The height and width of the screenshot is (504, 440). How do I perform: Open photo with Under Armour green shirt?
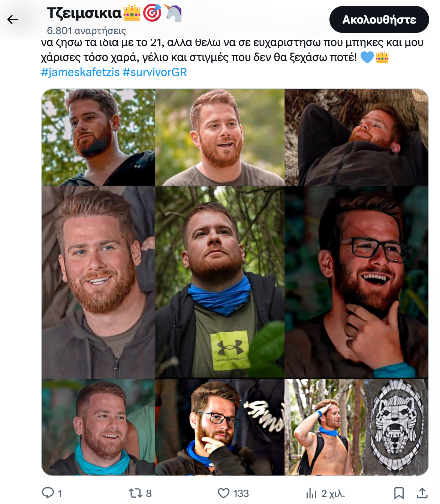click(220, 282)
